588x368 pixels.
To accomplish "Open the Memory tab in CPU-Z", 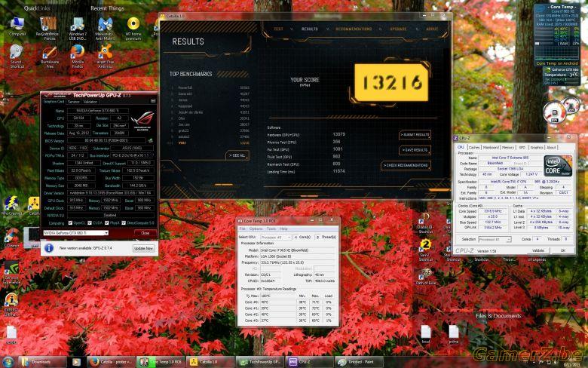I will (508, 147).
